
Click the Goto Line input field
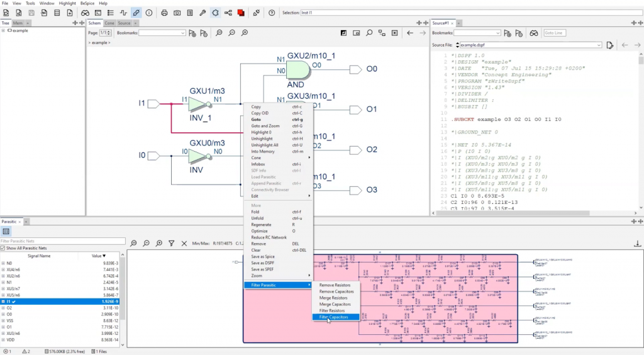[x=555, y=33]
